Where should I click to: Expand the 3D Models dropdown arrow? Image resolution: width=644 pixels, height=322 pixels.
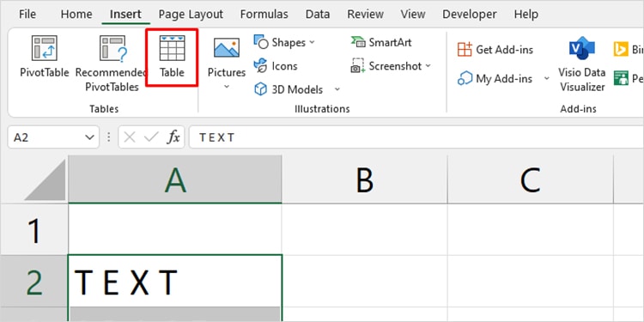pyautogui.click(x=337, y=89)
